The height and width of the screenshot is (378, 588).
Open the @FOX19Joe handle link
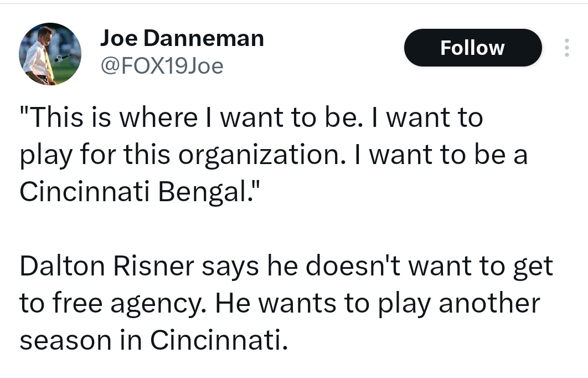pos(161,67)
